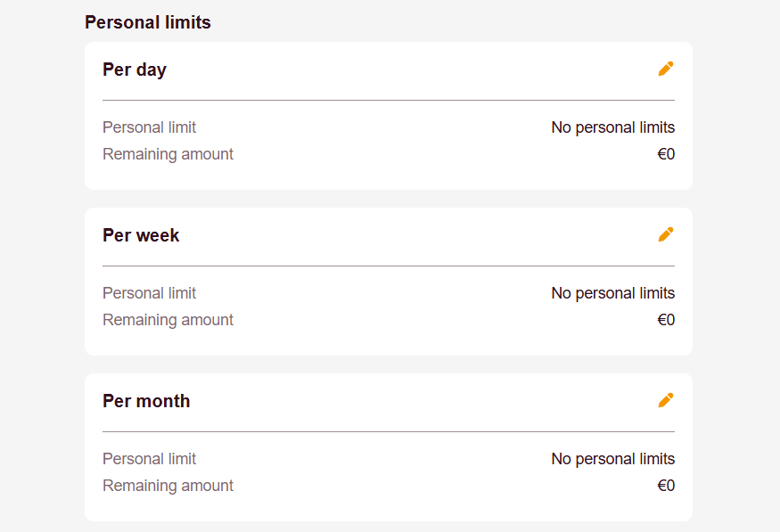Viewport: 780px width, 532px height.
Task: Click the Per week card title
Action: pyautogui.click(x=141, y=235)
